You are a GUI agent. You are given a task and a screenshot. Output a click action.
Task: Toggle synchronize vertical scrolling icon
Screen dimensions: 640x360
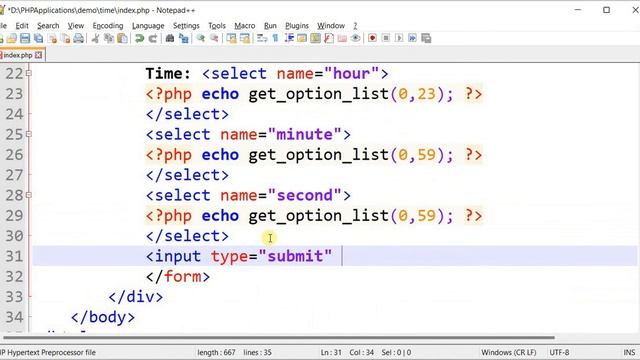231,38
